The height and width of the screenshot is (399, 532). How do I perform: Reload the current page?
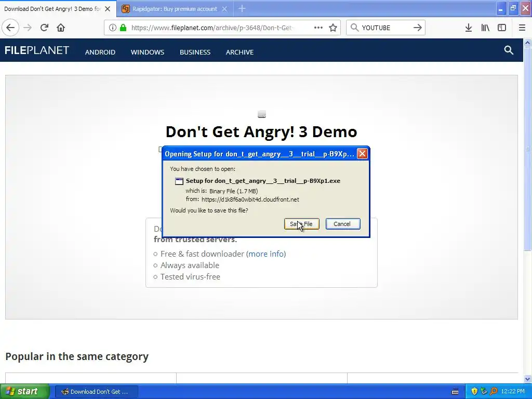coord(44,28)
